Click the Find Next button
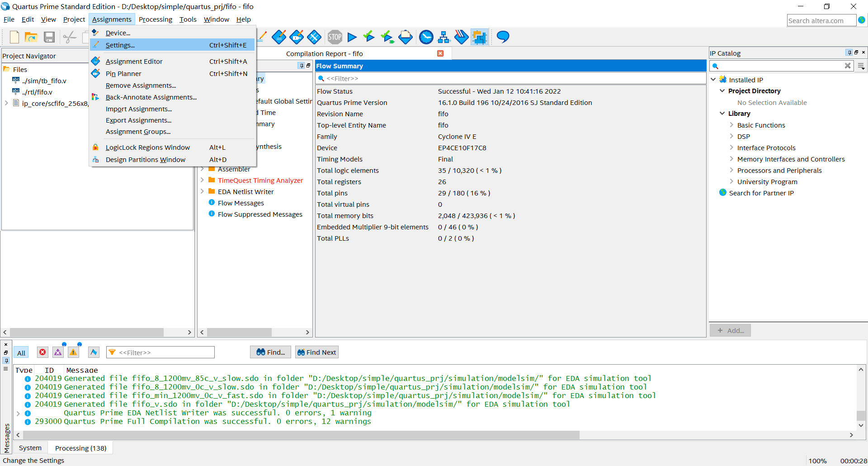The width and height of the screenshot is (868, 466). (316, 352)
